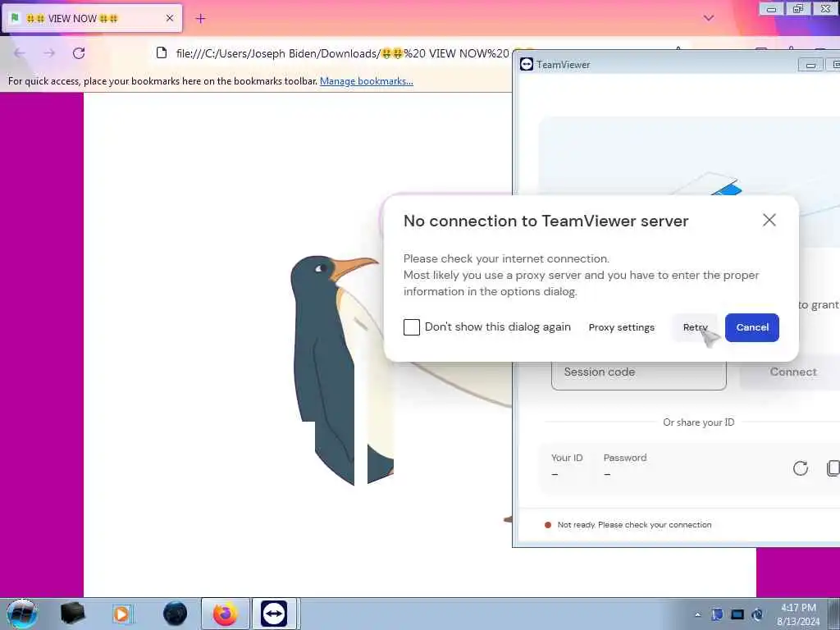This screenshot has width=840, height=630.
Task: Restore down the browser window
Action: (797, 9)
